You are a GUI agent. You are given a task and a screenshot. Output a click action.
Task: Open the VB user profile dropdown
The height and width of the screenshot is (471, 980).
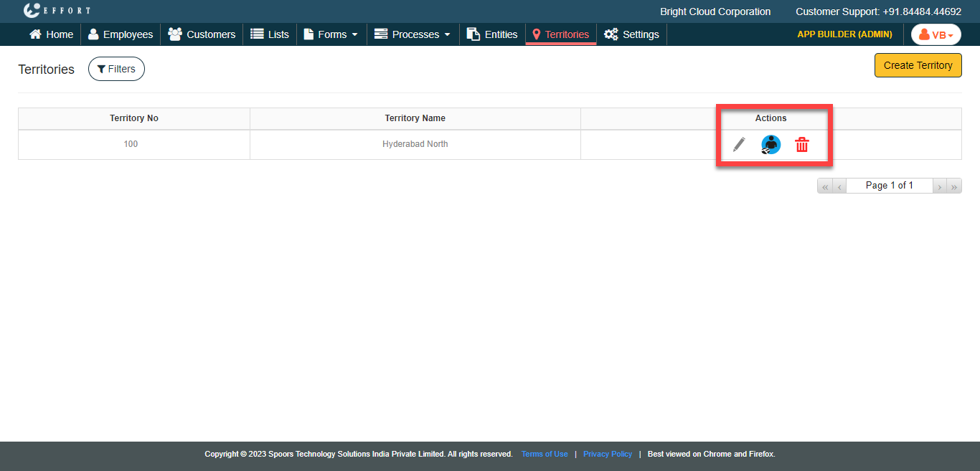pos(936,34)
